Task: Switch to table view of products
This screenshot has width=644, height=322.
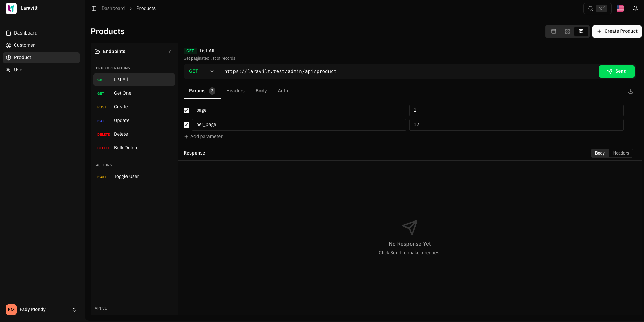Action: pyautogui.click(x=554, y=31)
